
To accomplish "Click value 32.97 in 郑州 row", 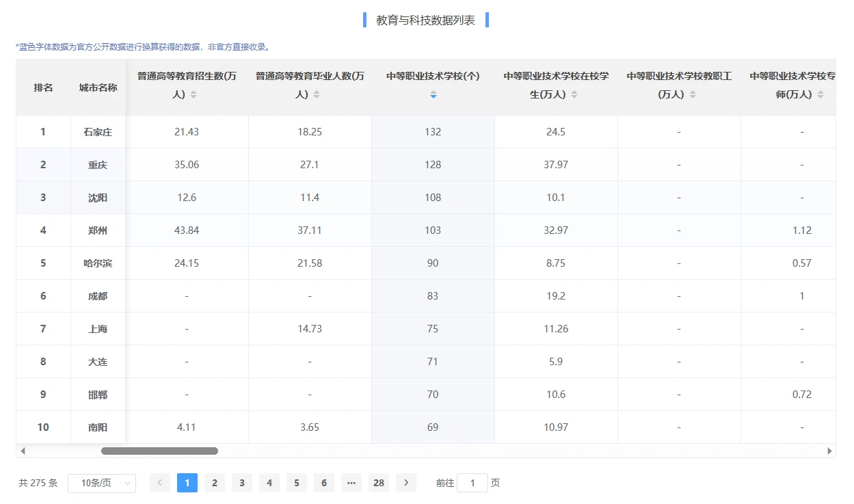I will (556, 230).
